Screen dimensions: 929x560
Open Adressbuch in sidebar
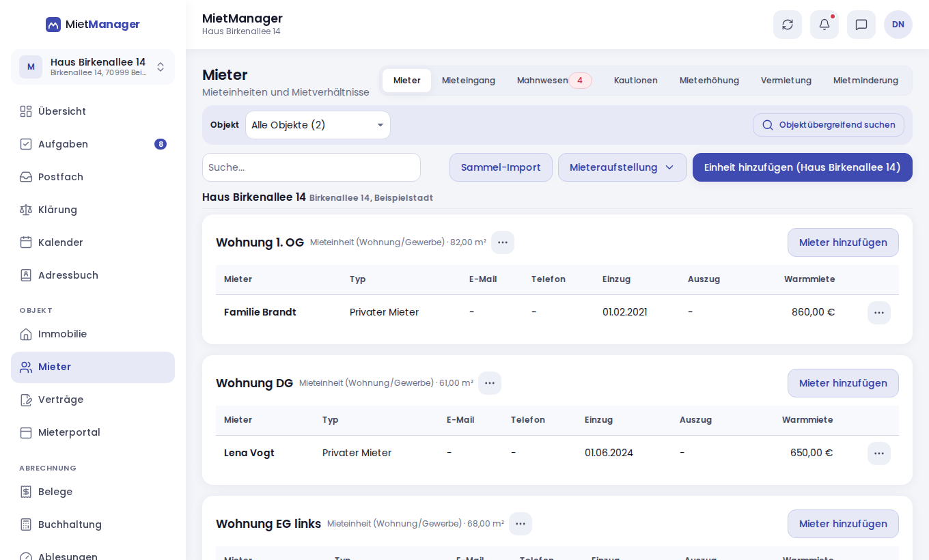click(x=93, y=275)
